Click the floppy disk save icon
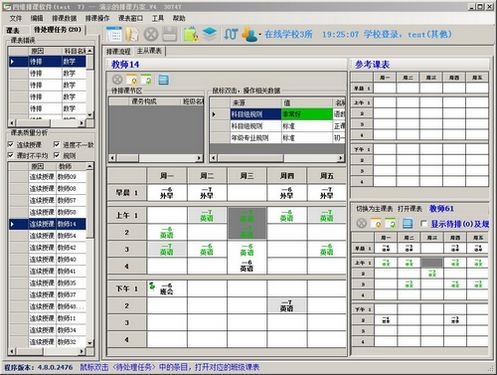Screen dimensions: 497x375 [170, 34]
